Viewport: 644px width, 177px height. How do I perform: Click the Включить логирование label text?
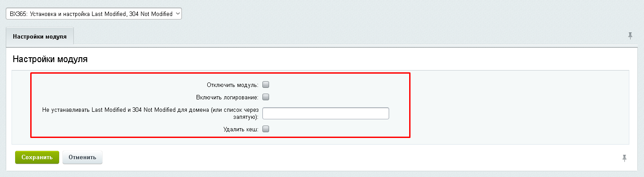pos(227,97)
